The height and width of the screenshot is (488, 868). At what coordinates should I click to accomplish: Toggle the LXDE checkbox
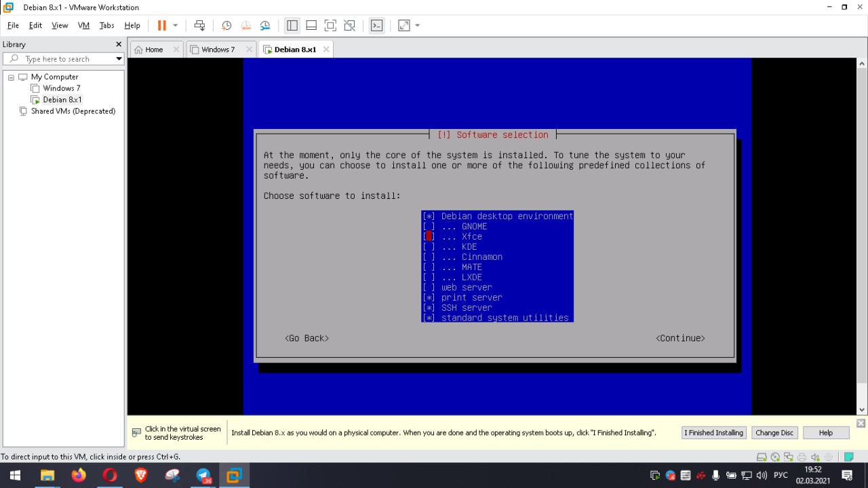[429, 278]
